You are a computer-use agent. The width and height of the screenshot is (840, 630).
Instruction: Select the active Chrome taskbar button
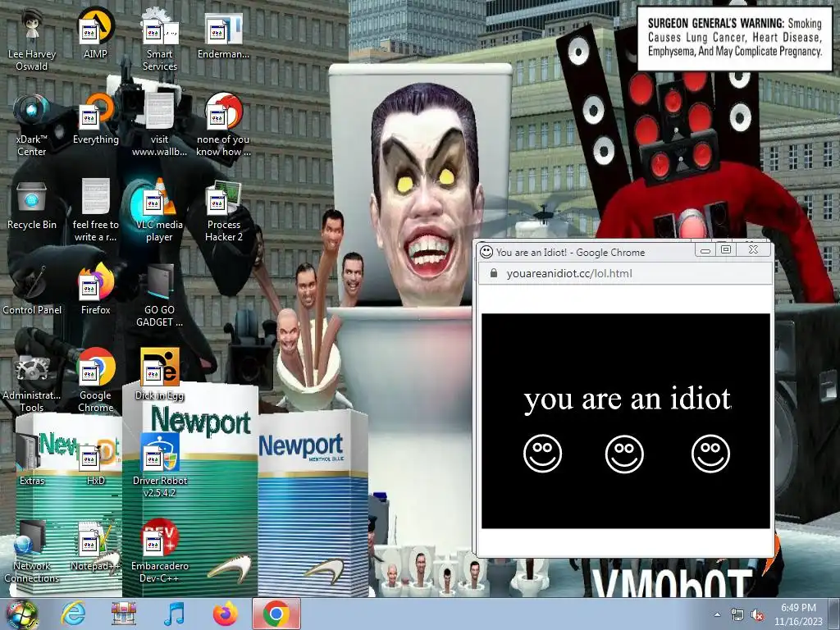tap(276, 614)
